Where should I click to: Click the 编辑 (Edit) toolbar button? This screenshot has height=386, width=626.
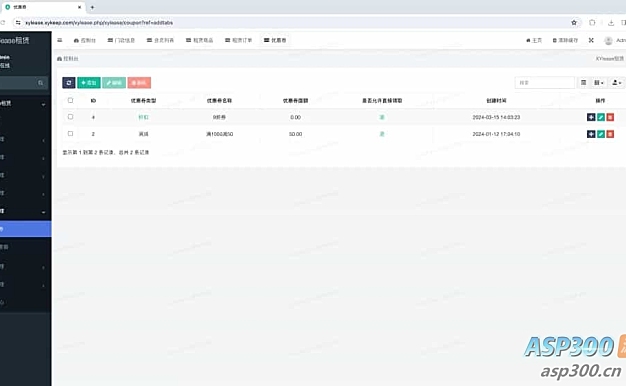[x=114, y=83]
